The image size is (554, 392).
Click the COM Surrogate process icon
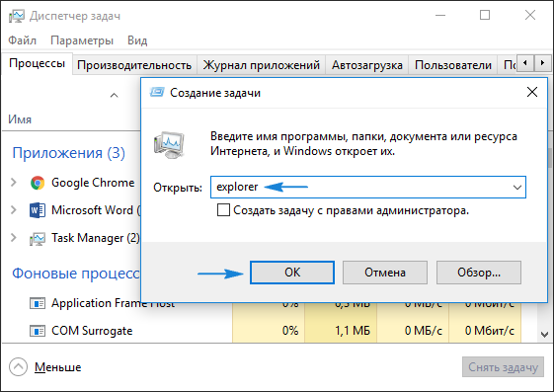[x=38, y=331]
